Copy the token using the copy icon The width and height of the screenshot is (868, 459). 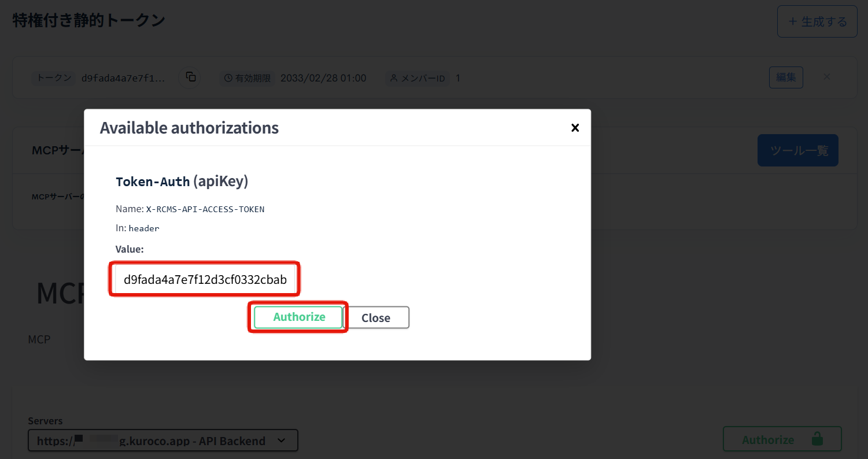coord(190,77)
